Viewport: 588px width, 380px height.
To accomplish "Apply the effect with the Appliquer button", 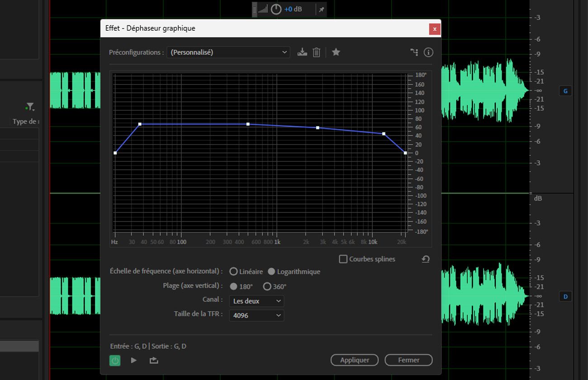I will point(354,360).
